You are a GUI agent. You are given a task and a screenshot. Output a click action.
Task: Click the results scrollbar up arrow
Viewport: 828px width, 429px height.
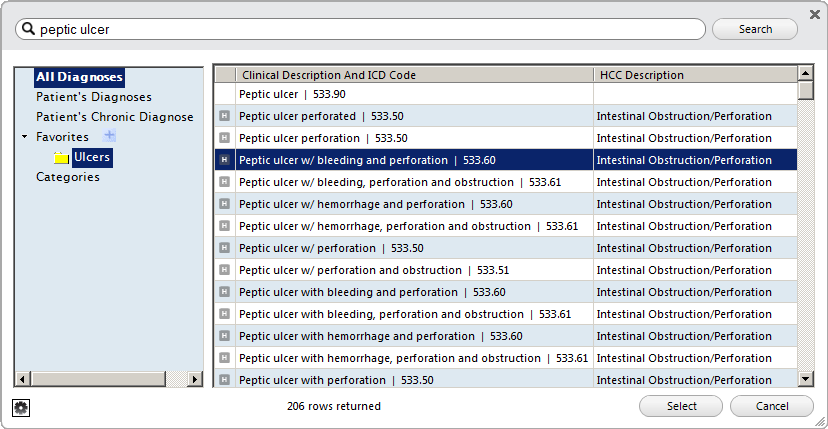[x=806, y=73]
